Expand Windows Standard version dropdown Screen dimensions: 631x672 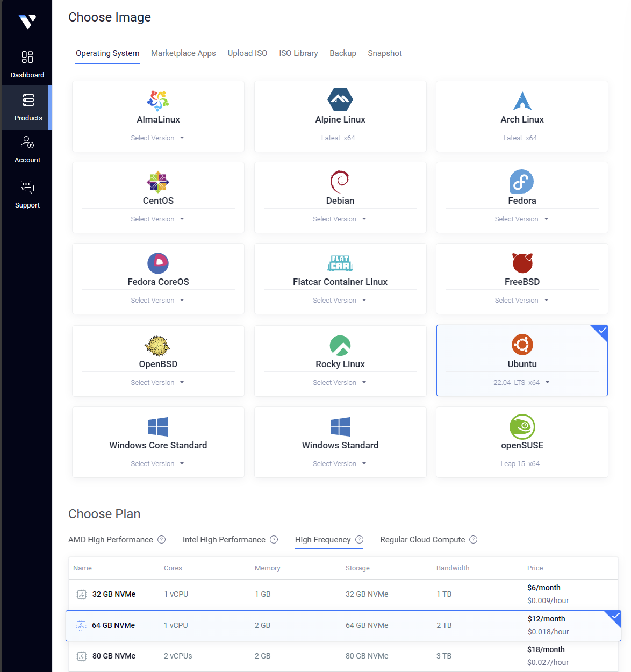pyautogui.click(x=340, y=464)
